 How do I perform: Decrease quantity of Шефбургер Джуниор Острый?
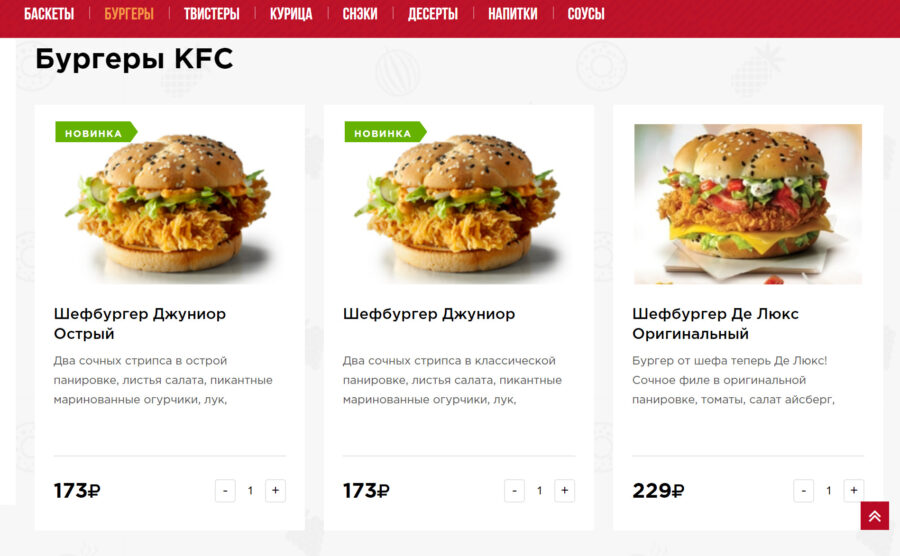tap(225, 491)
